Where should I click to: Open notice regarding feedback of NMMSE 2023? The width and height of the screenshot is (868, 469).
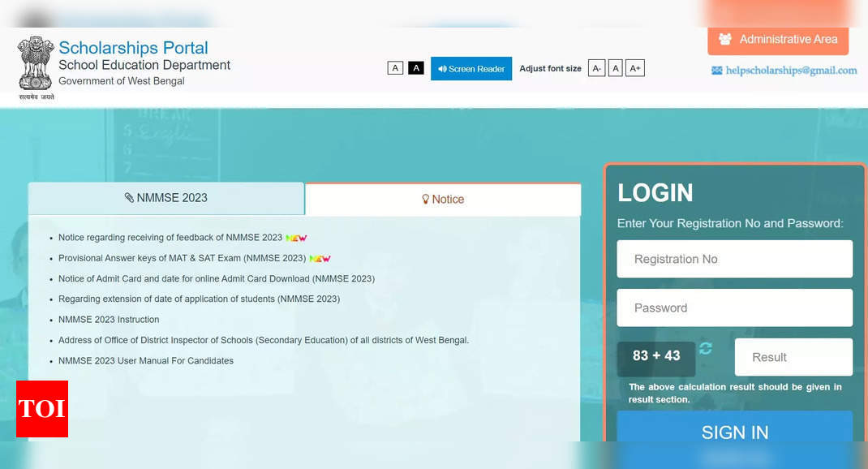(x=170, y=238)
